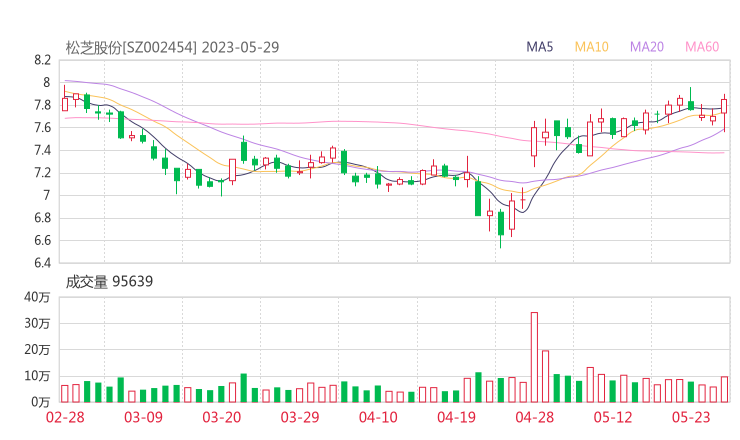Image resolution: width=740 pixels, height=440 pixels.
Task: Click the last volume bar on the right
Action: 724,389
